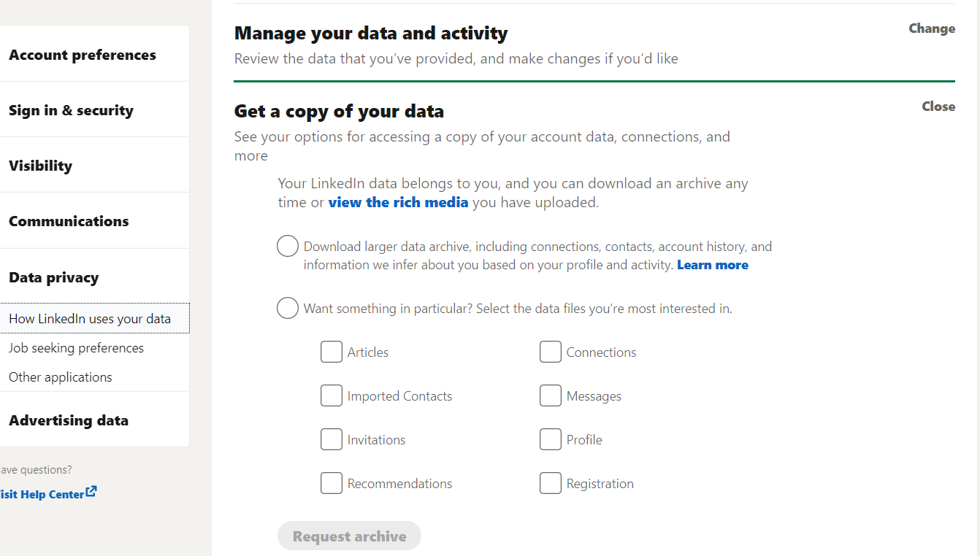
Task: Open the view the rich media link
Action: (398, 202)
